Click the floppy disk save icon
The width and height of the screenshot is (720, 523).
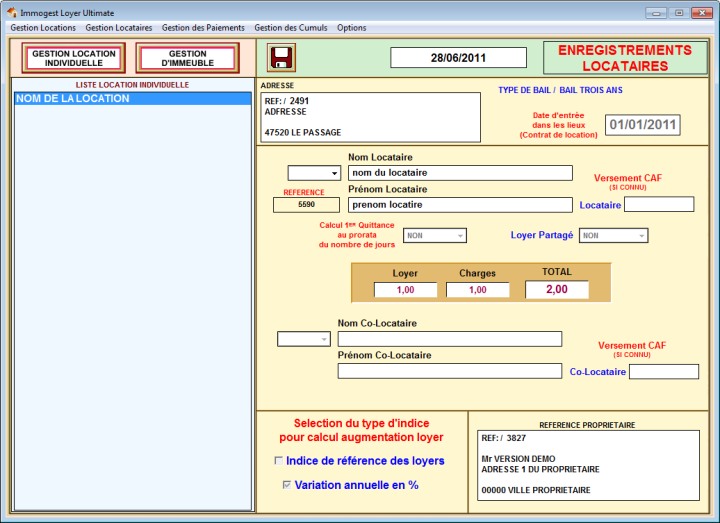281,57
